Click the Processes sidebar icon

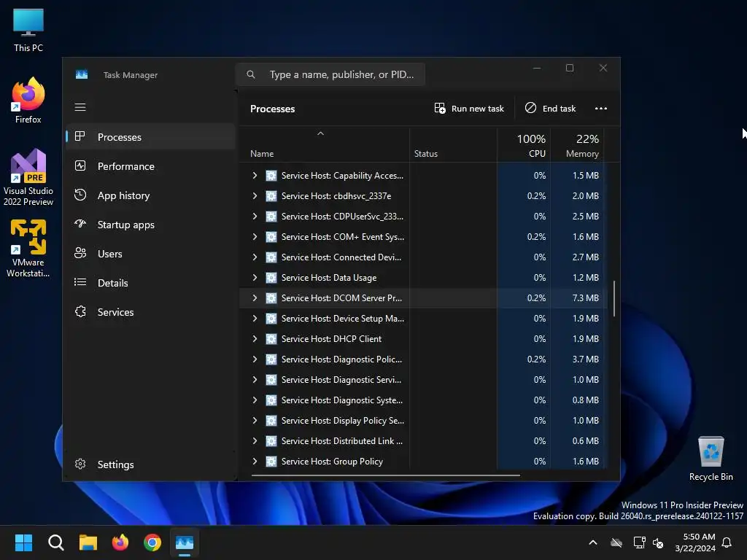[80, 136]
